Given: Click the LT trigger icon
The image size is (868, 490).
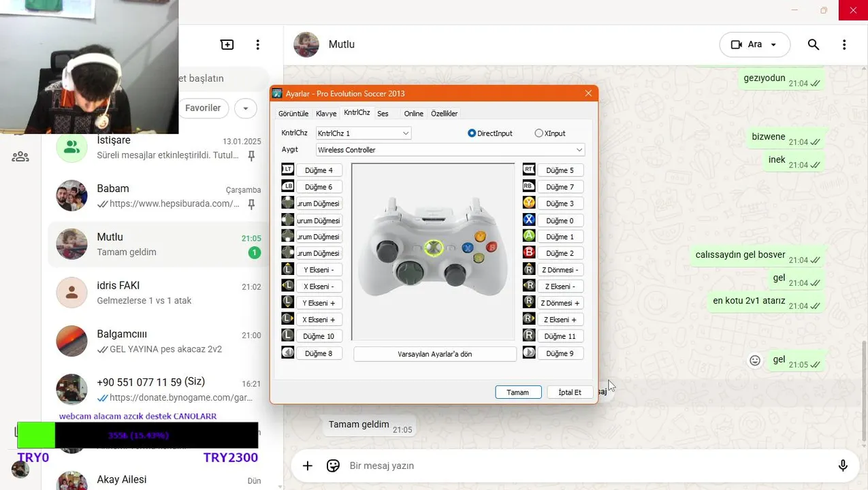Looking at the screenshot, I should click(287, 170).
